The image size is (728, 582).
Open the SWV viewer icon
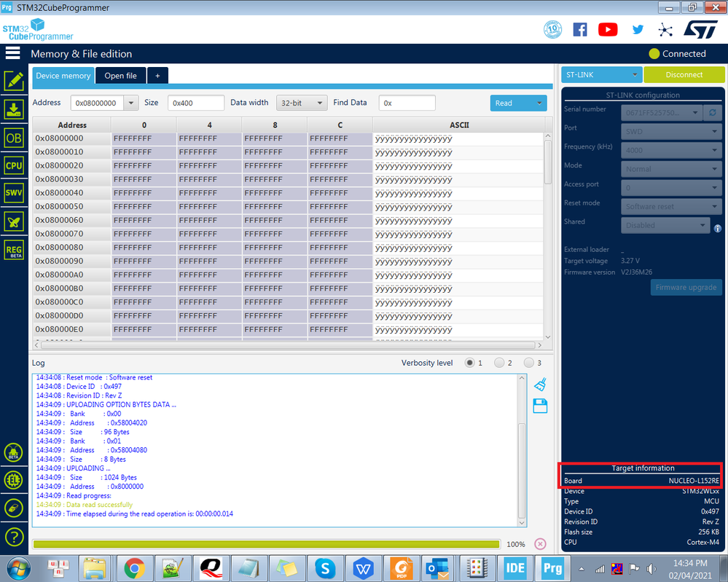pyautogui.click(x=14, y=193)
